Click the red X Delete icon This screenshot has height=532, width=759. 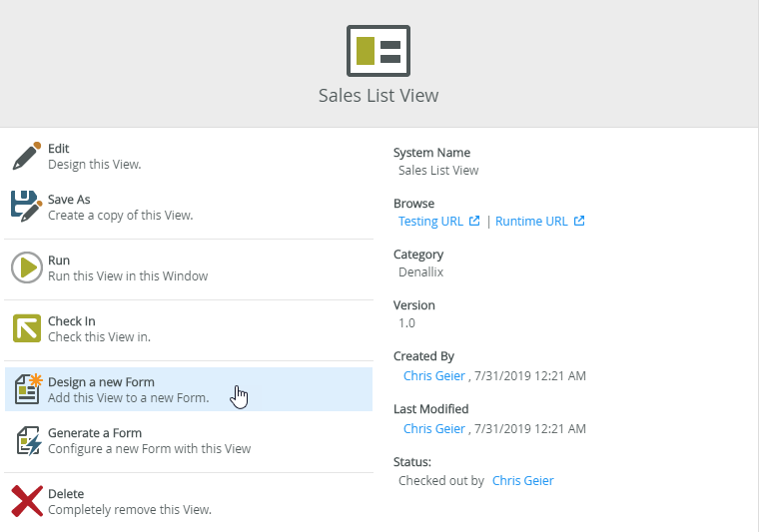(x=26, y=501)
